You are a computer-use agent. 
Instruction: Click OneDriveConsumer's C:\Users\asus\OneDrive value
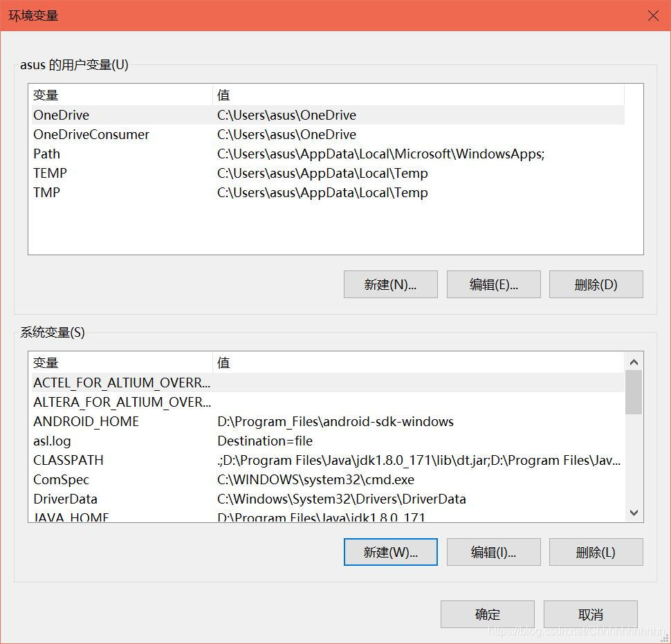pos(286,134)
